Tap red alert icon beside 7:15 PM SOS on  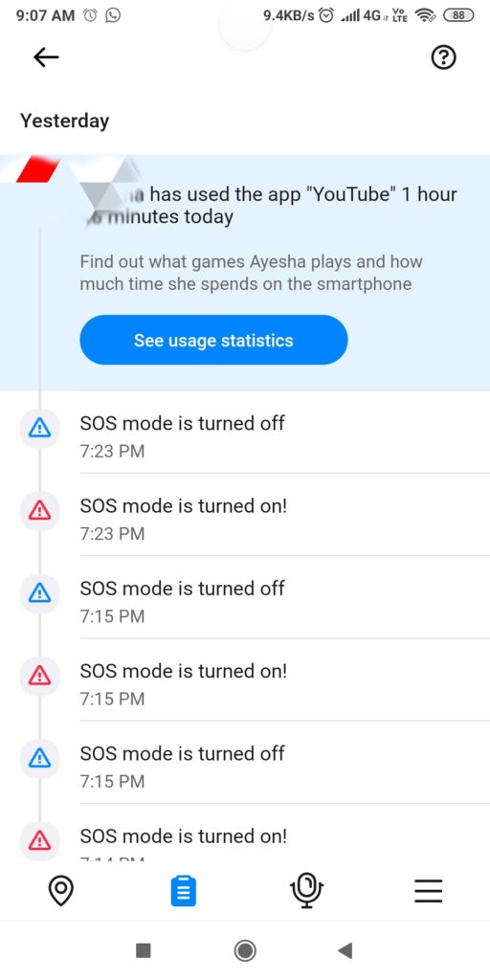pyautogui.click(x=40, y=676)
